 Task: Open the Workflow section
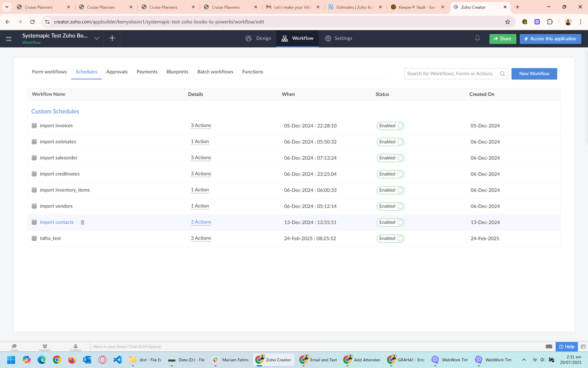click(298, 38)
